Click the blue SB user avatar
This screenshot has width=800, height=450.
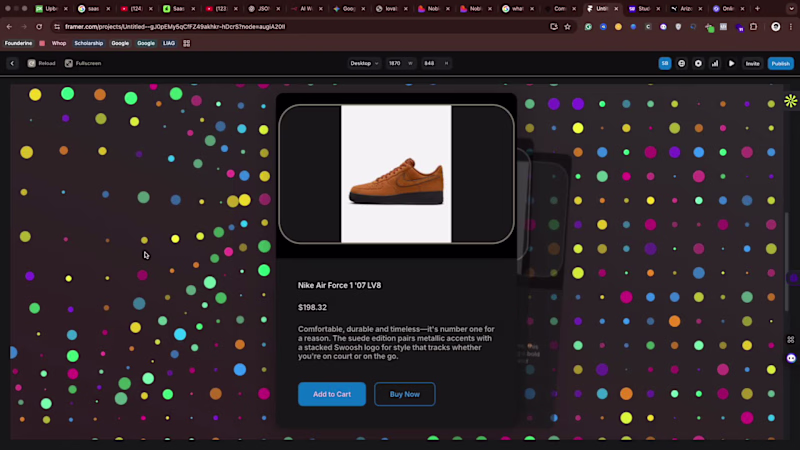[x=664, y=63]
